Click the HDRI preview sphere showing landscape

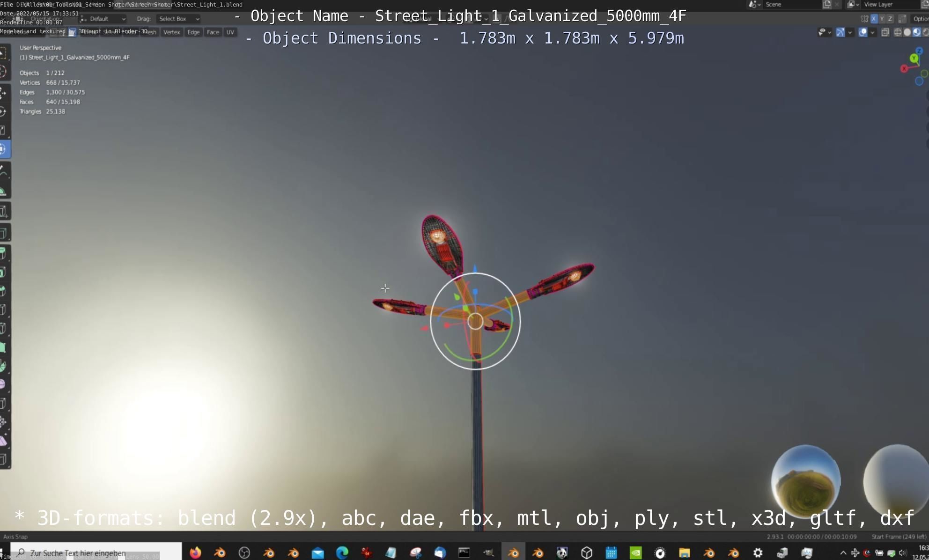point(805,481)
